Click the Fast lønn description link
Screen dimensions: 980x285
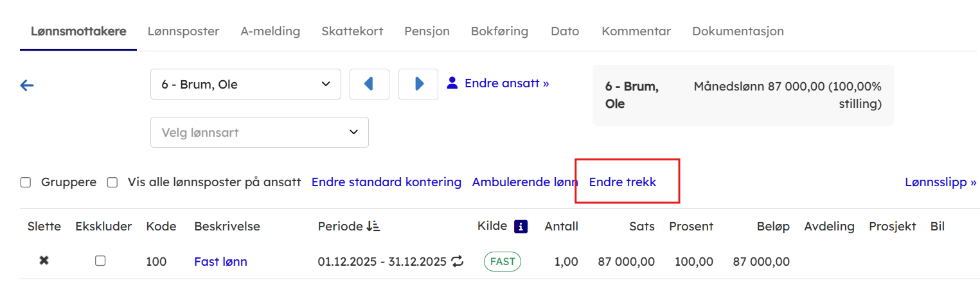220,262
